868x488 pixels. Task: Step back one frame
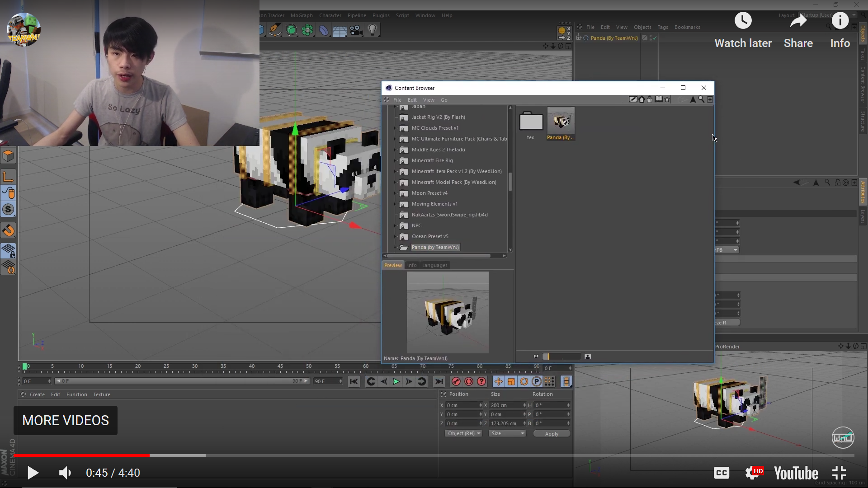(383, 382)
